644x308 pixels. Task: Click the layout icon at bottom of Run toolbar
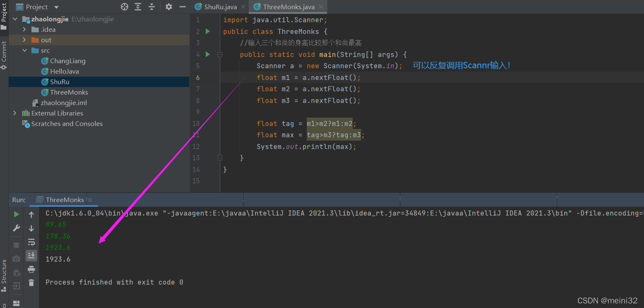point(16,303)
